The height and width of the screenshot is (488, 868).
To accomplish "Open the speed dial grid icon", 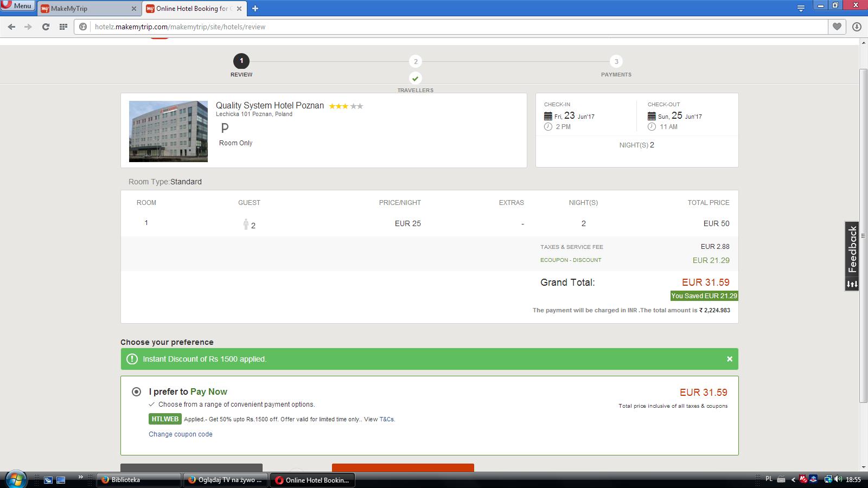I will point(63,27).
